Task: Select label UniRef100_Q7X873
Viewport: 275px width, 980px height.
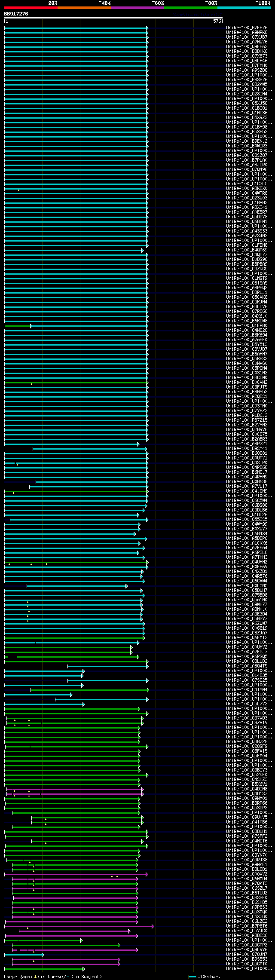Action: (x=247, y=56)
